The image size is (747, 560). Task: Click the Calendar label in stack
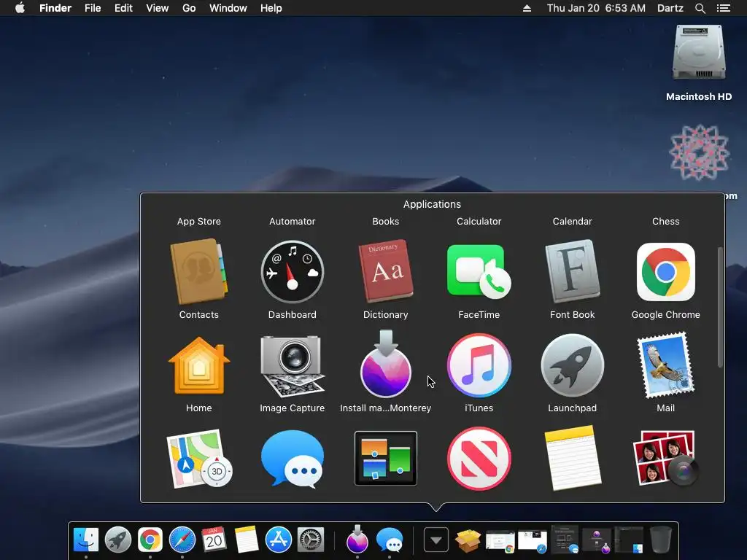point(572,222)
